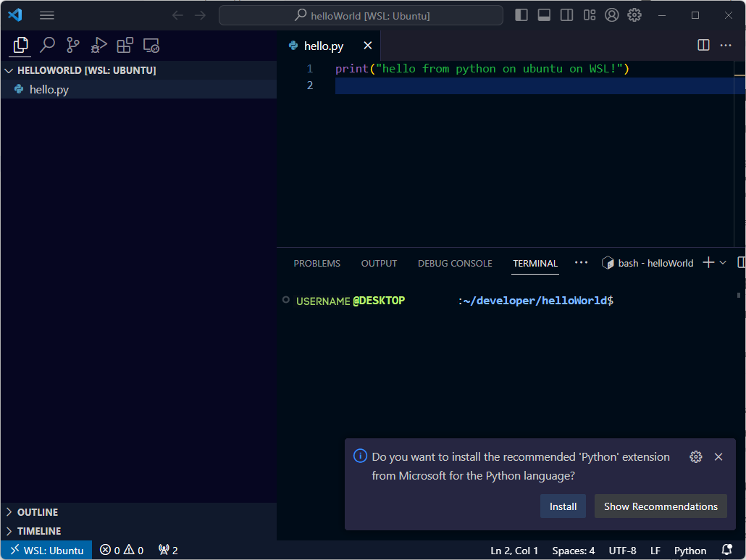746x560 pixels.
Task: Click Show Recommendations in the notification
Action: (660, 506)
